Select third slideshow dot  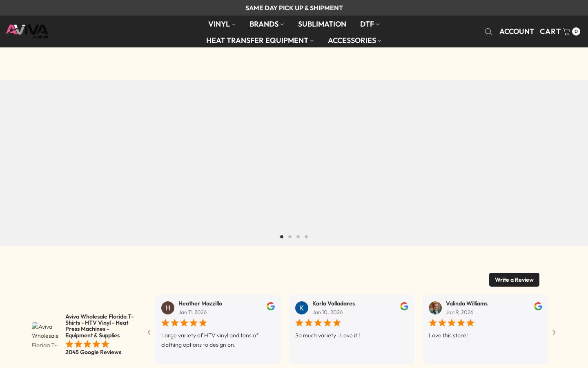(298, 237)
